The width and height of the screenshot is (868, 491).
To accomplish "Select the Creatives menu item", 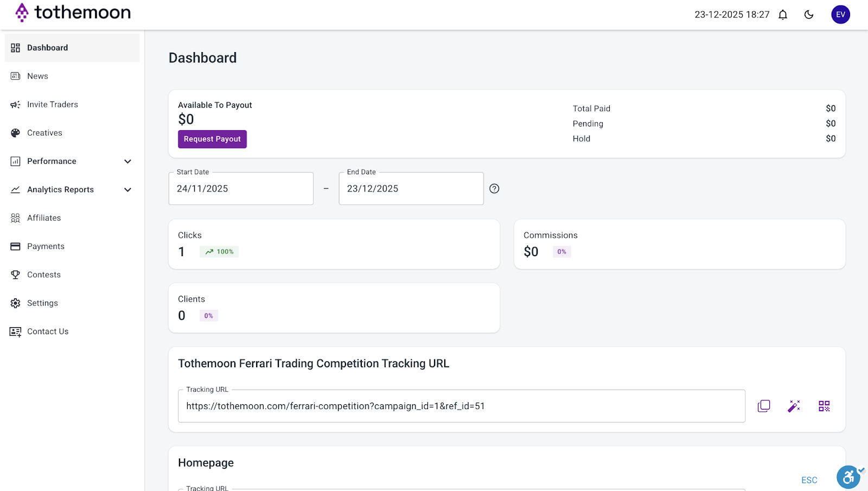I will (x=72, y=133).
